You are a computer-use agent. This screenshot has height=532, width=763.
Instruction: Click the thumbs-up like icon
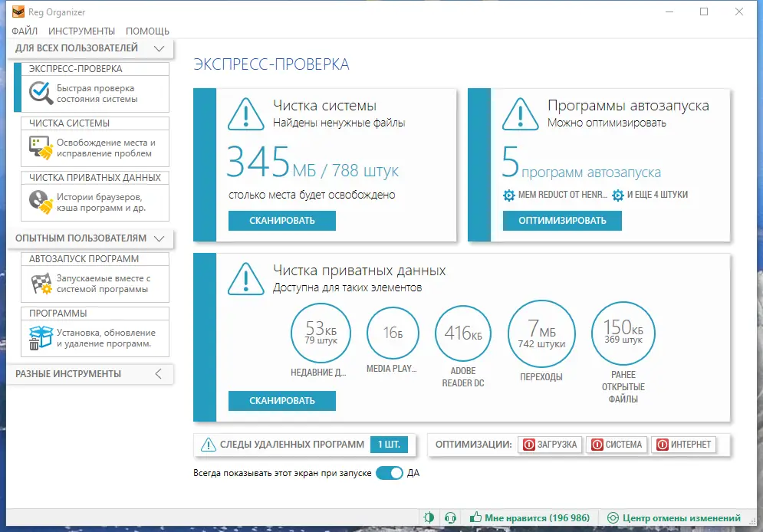tap(475, 517)
